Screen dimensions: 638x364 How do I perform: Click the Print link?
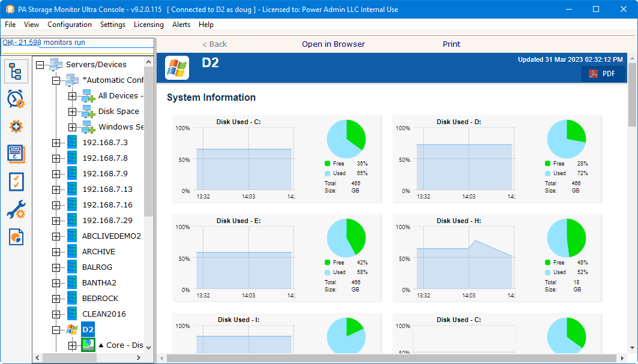point(451,44)
